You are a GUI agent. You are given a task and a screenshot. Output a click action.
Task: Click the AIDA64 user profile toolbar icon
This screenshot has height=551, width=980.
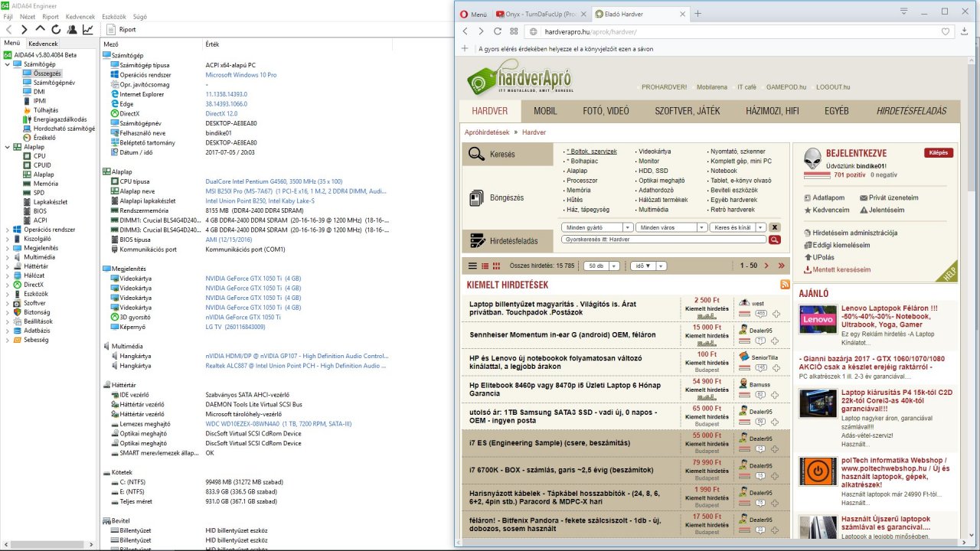pos(72,29)
